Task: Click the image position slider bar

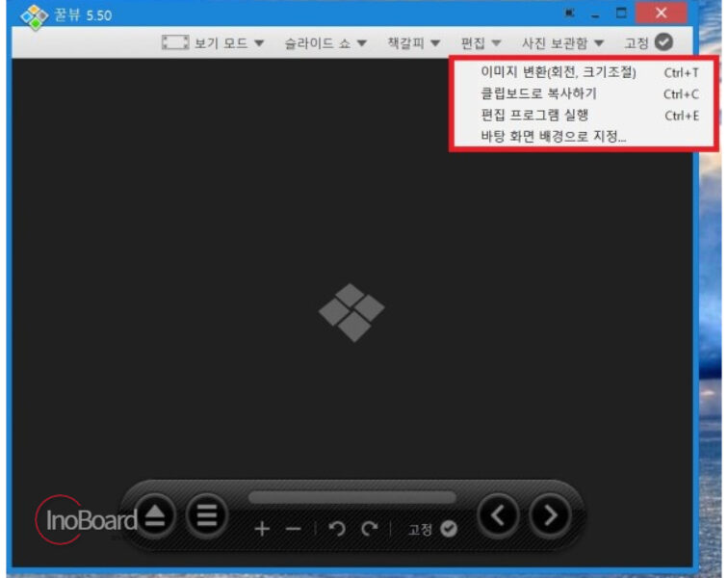Action: tap(351, 498)
